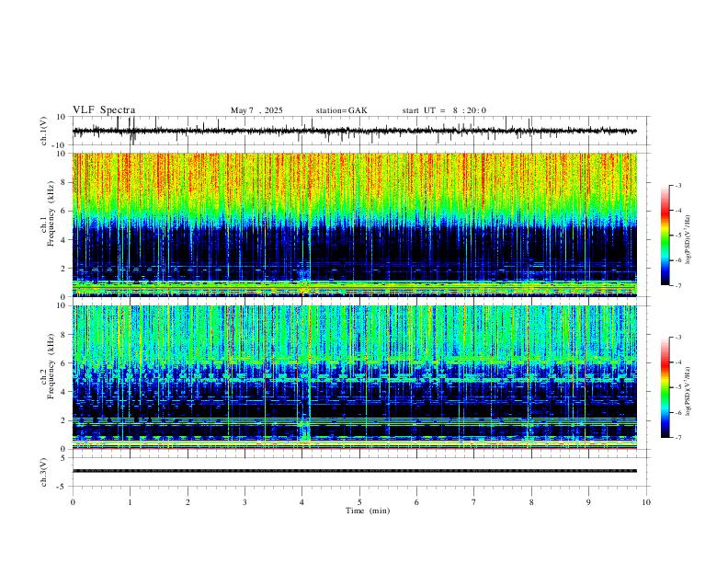
Task: Click the ch.1 colorbar PSD unit label
Action: click(x=688, y=240)
